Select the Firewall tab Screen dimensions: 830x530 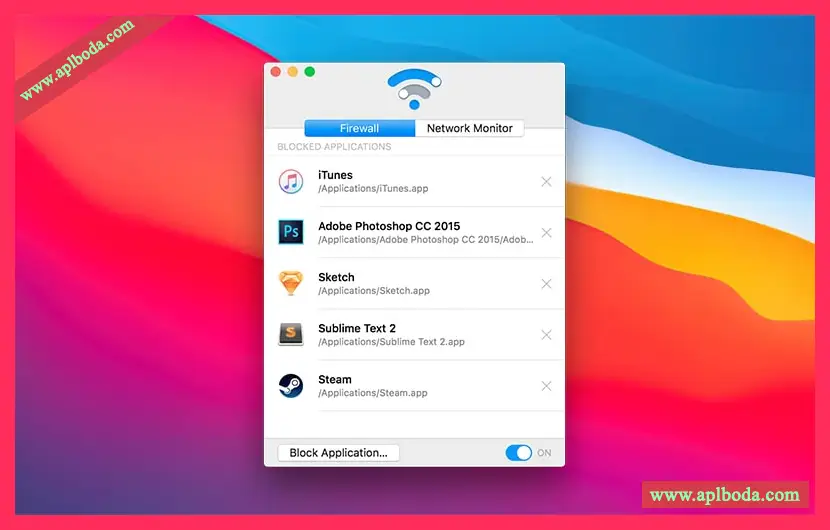point(359,128)
